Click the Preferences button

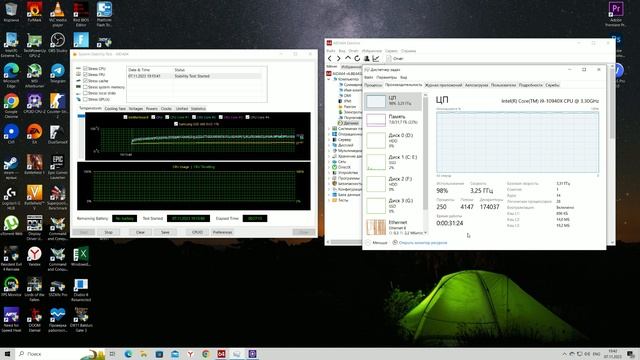(222, 232)
